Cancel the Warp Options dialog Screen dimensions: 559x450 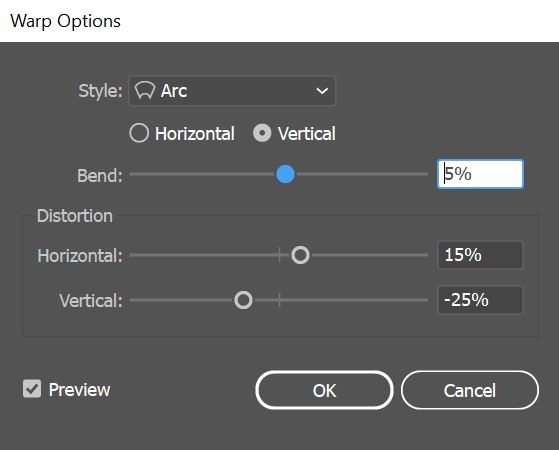pyautogui.click(x=470, y=390)
